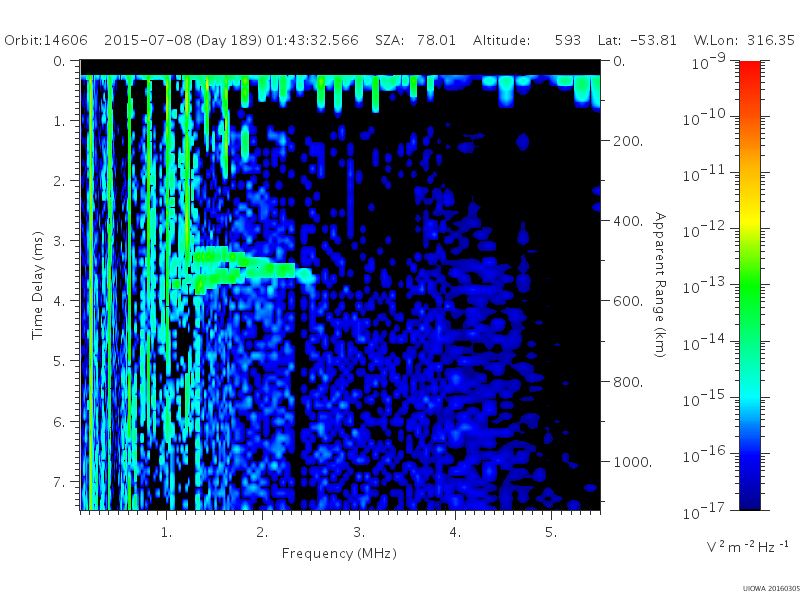The width and height of the screenshot is (800, 600).
Task: Click the 4. time delay tick label
Action: [60, 301]
